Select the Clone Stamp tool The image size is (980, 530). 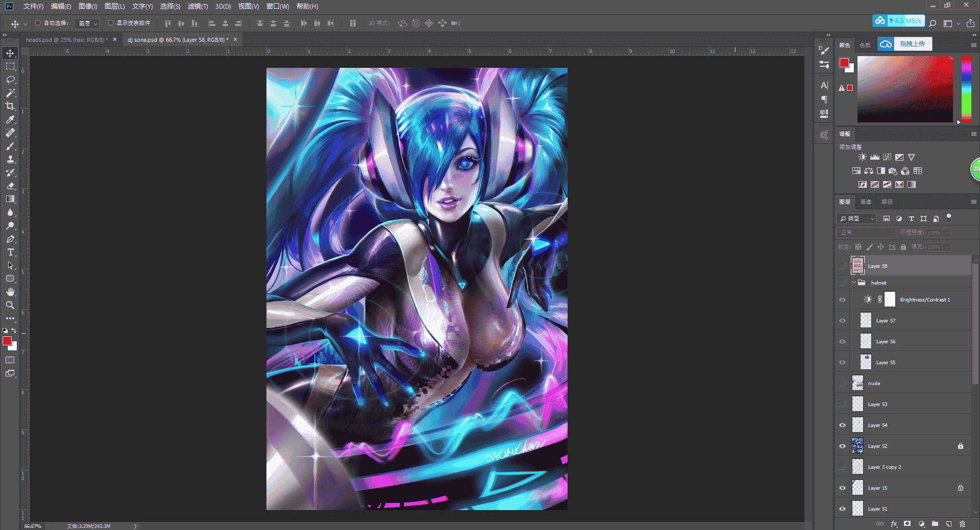(10, 159)
